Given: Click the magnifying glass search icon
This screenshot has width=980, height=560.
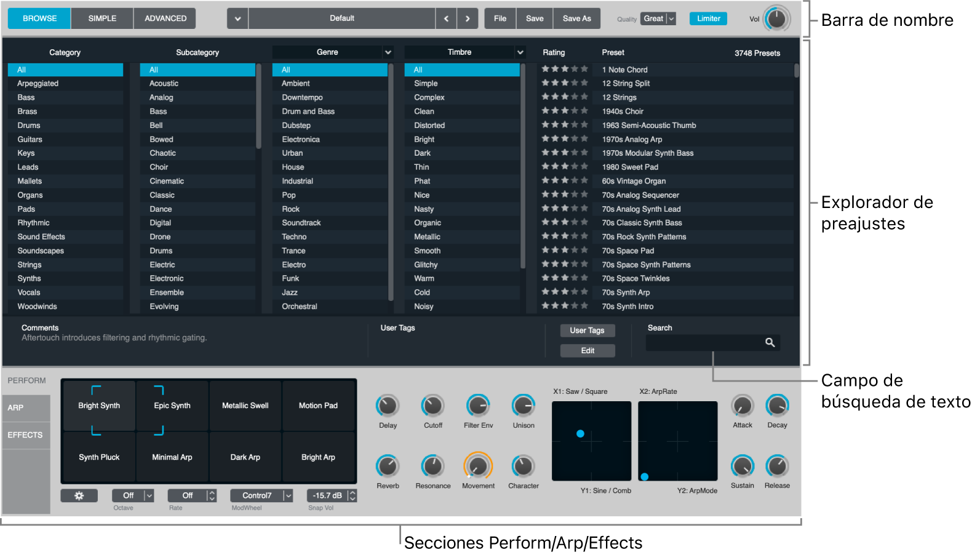Looking at the screenshot, I should coord(770,343).
